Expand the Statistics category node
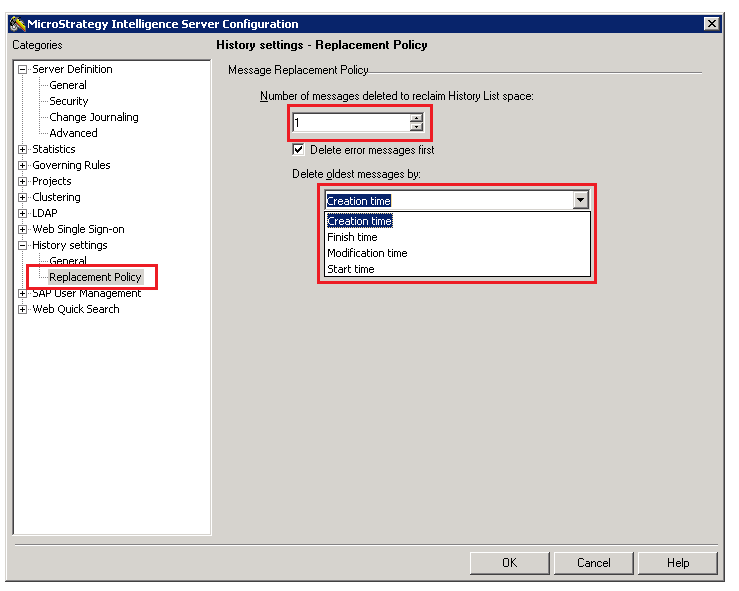 click(23, 150)
